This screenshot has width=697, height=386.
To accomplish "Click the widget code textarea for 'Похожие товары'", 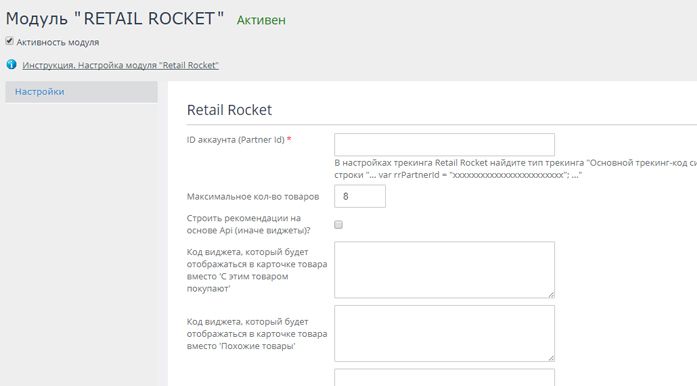I will pyautogui.click(x=445, y=334).
